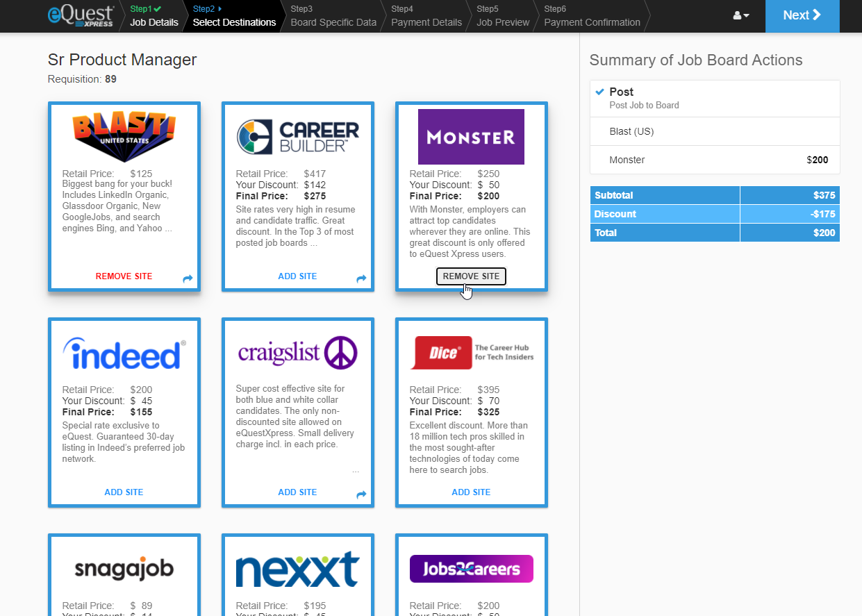Expand the Craigslist description ellipsis
Image resolution: width=862 pixels, height=616 pixels.
click(x=356, y=471)
